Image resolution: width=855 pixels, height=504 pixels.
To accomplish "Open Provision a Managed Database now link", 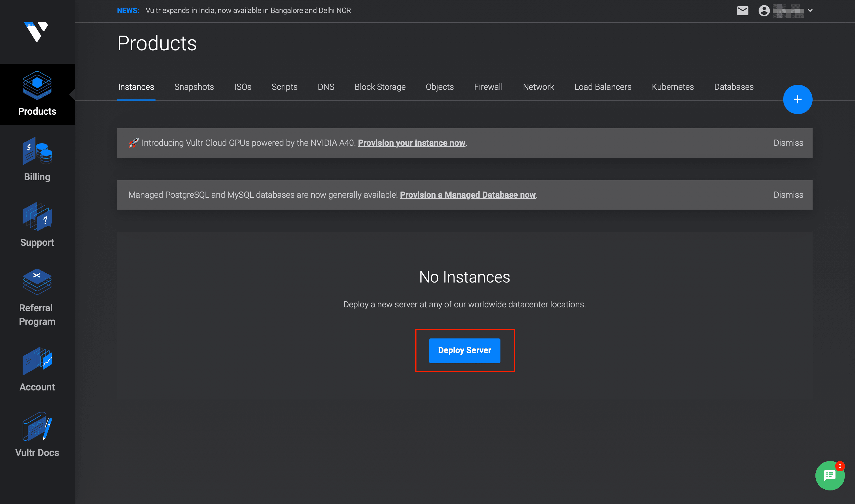I will [468, 195].
